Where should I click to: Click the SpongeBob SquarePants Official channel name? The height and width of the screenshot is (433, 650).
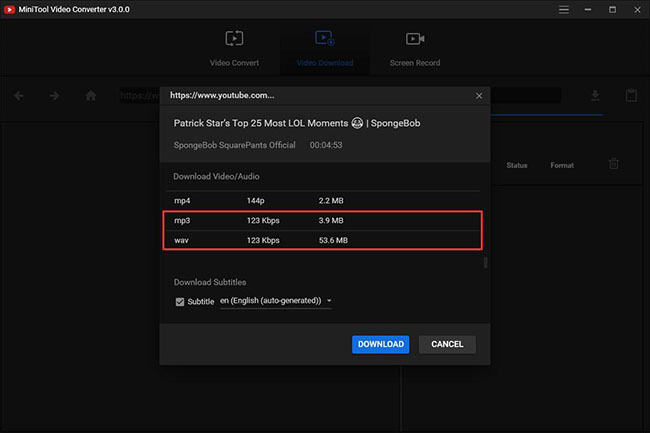click(x=234, y=145)
